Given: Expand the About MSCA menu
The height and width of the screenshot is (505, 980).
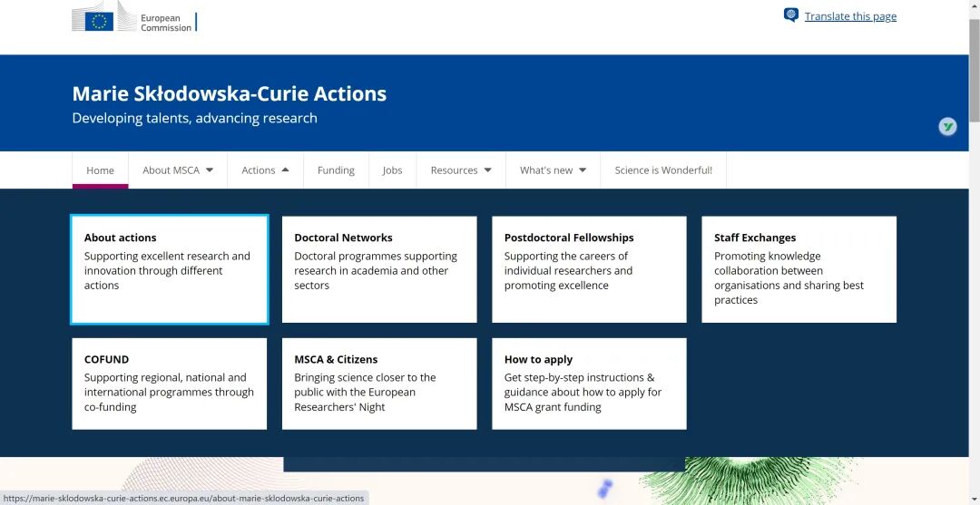Looking at the screenshot, I should (178, 170).
